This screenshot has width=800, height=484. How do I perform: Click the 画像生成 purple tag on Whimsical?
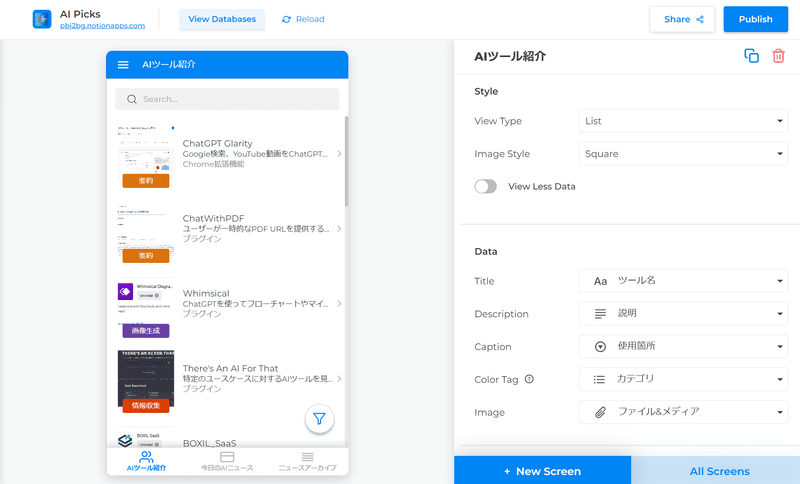(146, 330)
